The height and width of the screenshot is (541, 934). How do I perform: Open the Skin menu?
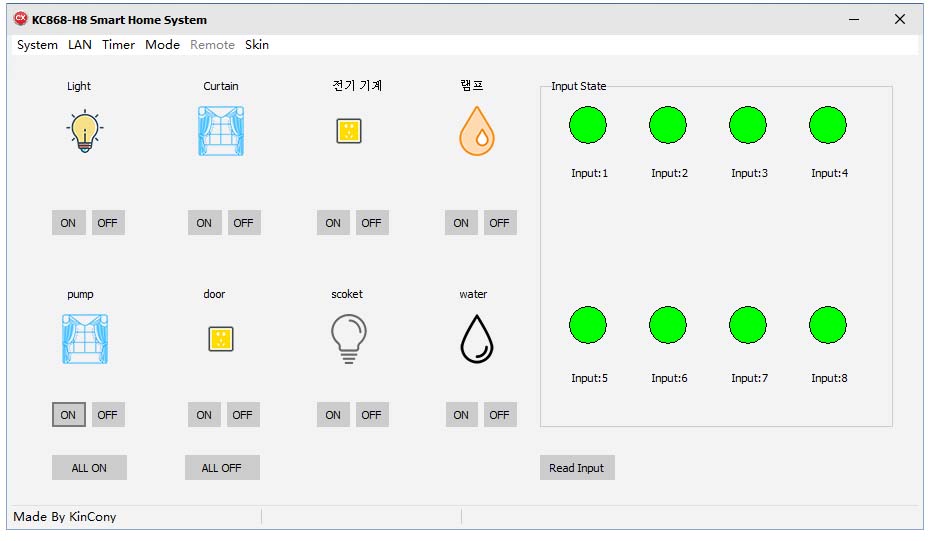257,45
